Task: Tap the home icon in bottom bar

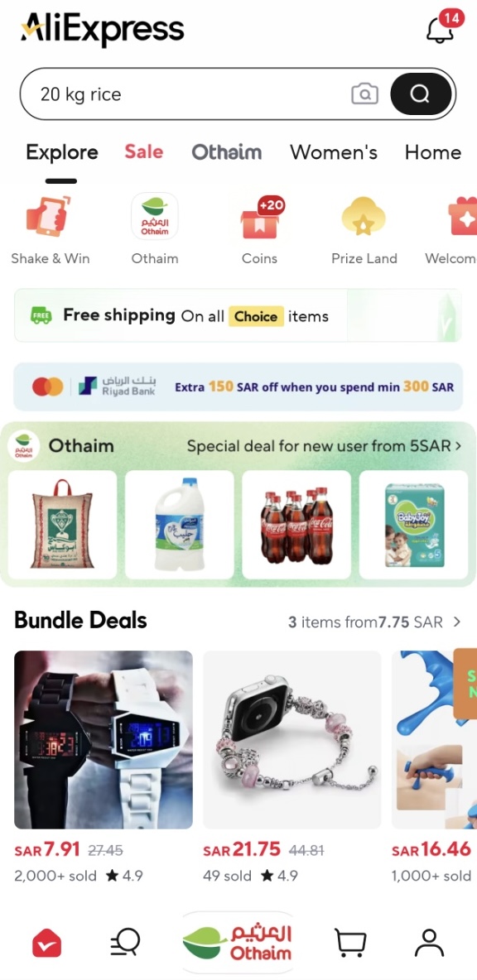Action: (x=47, y=943)
